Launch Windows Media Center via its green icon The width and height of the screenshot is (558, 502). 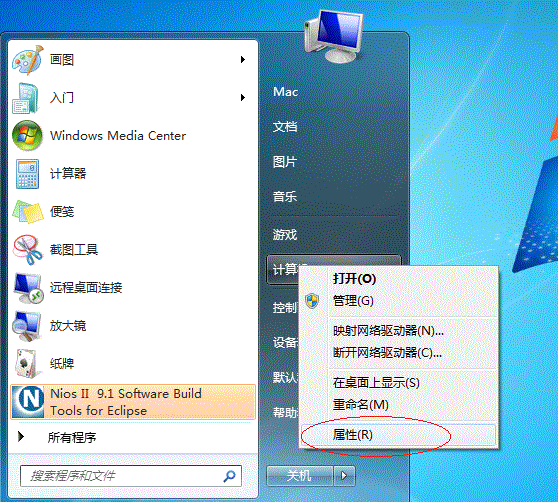pyautogui.click(x=27, y=136)
